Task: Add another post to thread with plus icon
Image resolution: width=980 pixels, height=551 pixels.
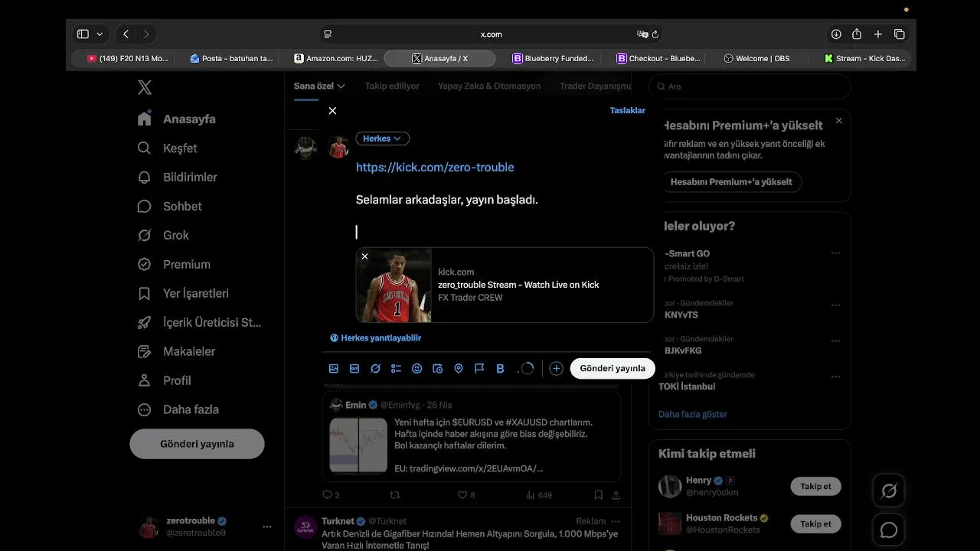Action: [556, 368]
